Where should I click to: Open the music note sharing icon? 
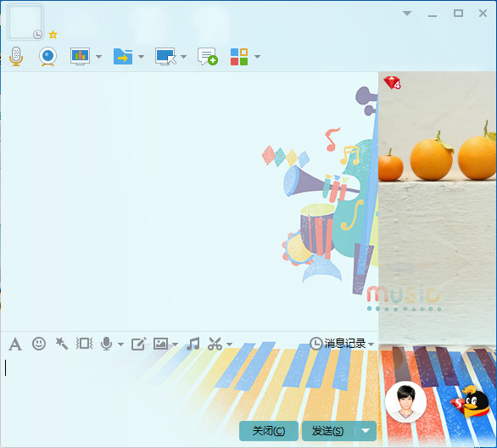pyautogui.click(x=193, y=344)
